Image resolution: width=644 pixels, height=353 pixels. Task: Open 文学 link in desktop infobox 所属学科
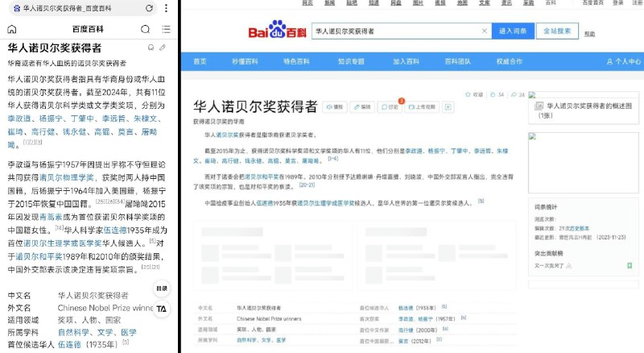pos(266,340)
